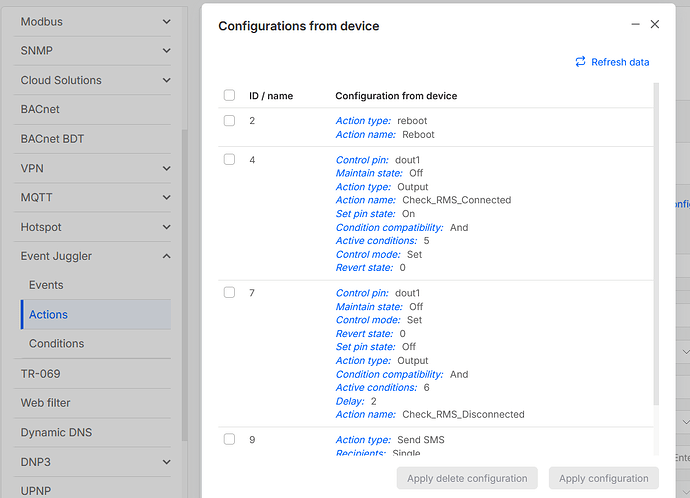Select checkbox for ID 4 configuration
This screenshot has width=690, height=498.
point(229,160)
